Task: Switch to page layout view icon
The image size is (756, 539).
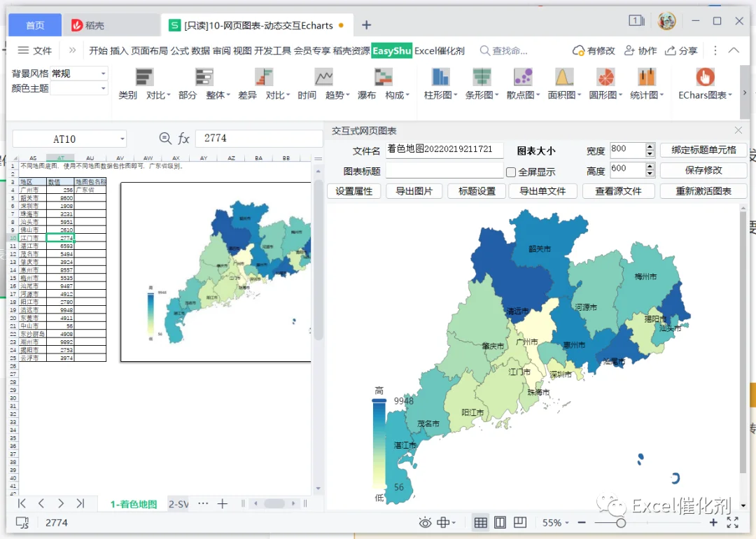Action: point(500,523)
